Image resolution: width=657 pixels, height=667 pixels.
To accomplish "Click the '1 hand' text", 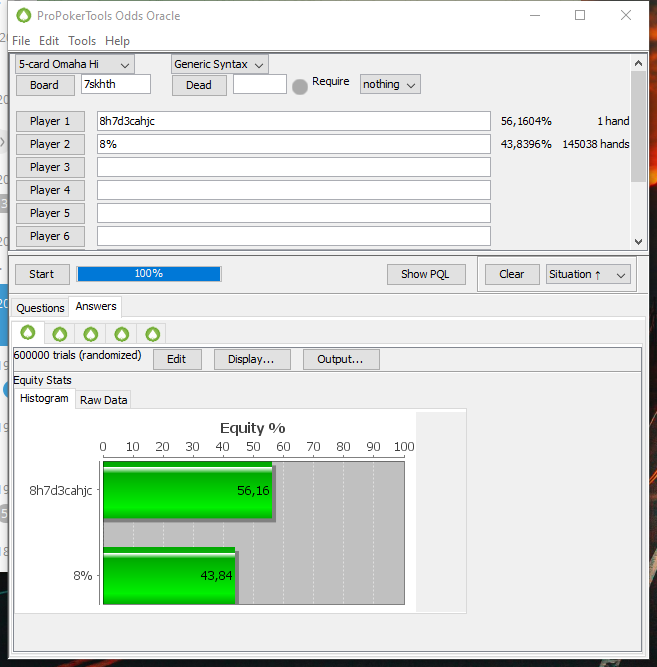I will point(613,121).
